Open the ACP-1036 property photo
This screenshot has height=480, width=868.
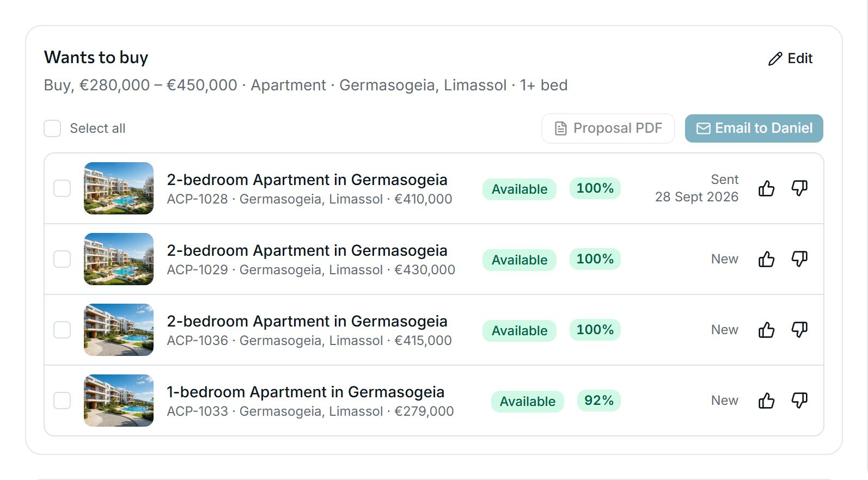[119, 330]
